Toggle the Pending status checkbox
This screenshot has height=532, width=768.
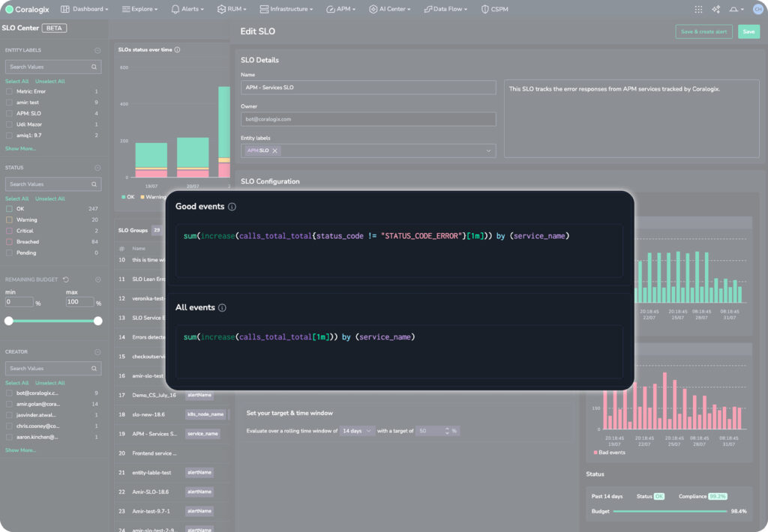(9, 253)
